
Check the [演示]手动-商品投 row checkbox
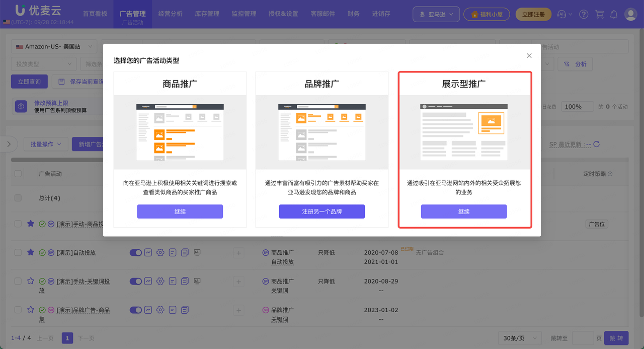pos(18,224)
